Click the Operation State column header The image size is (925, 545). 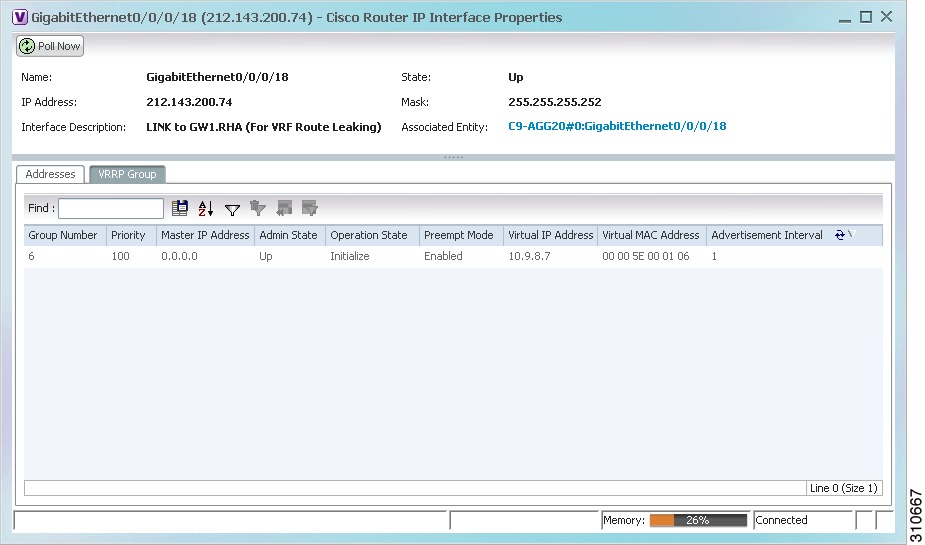(372, 235)
